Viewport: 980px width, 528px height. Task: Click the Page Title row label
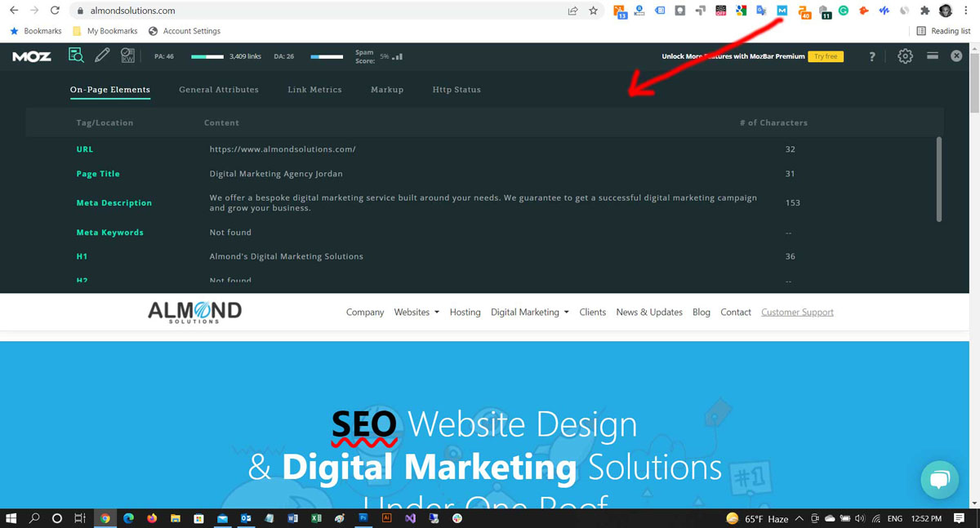(98, 174)
